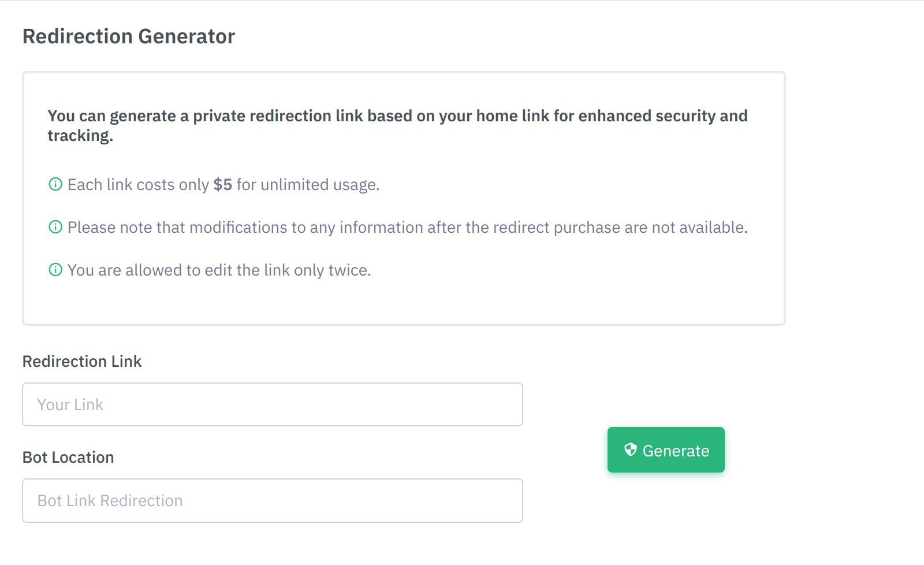Click "private redirection link" in the intro sentence
Viewport: 924px width, 565px height.
pos(278,116)
